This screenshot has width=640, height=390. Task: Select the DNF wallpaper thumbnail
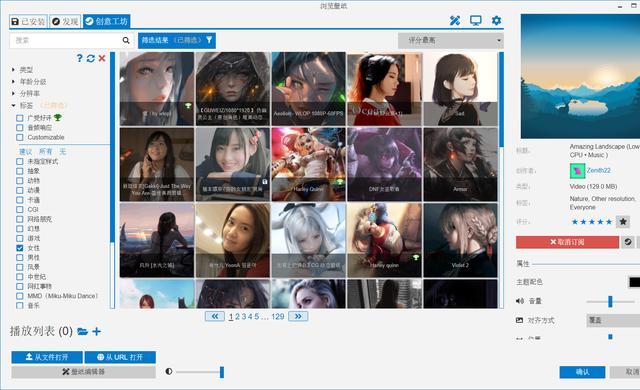[384, 164]
